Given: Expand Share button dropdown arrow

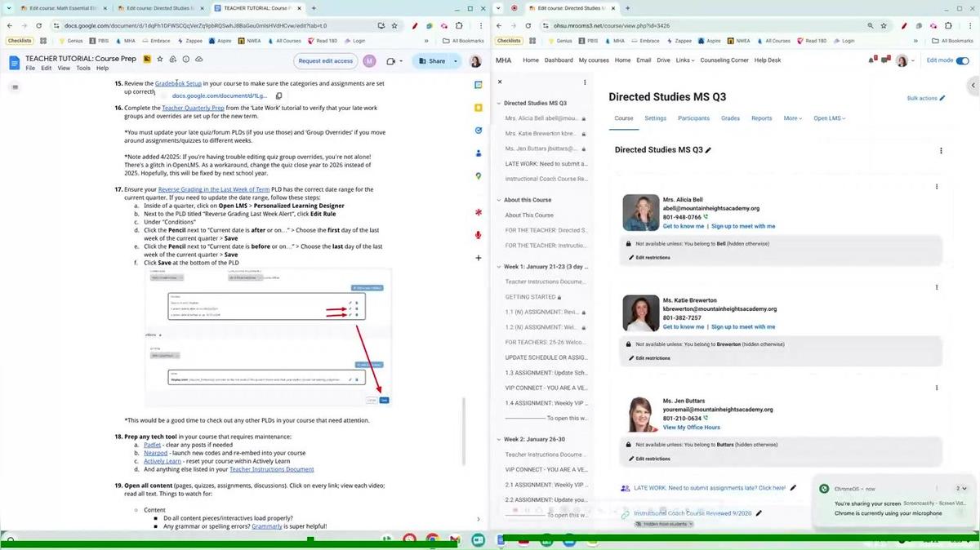Looking at the screenshot, I should [454, 61].
